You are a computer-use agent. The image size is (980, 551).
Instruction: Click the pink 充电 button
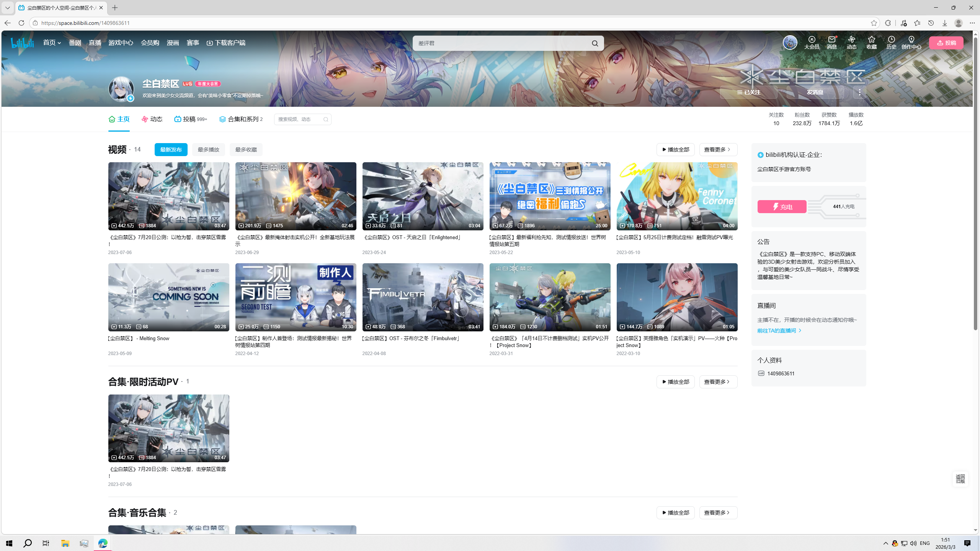click(782, 207)
